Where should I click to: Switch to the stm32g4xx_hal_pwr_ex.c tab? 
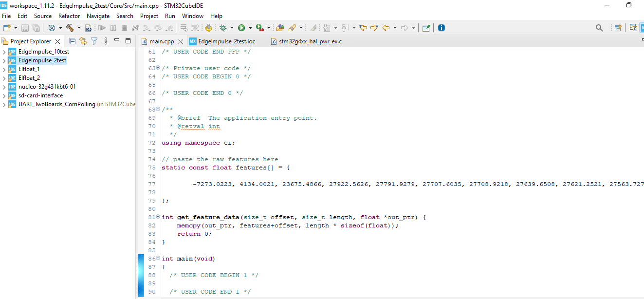pos(306,41)
